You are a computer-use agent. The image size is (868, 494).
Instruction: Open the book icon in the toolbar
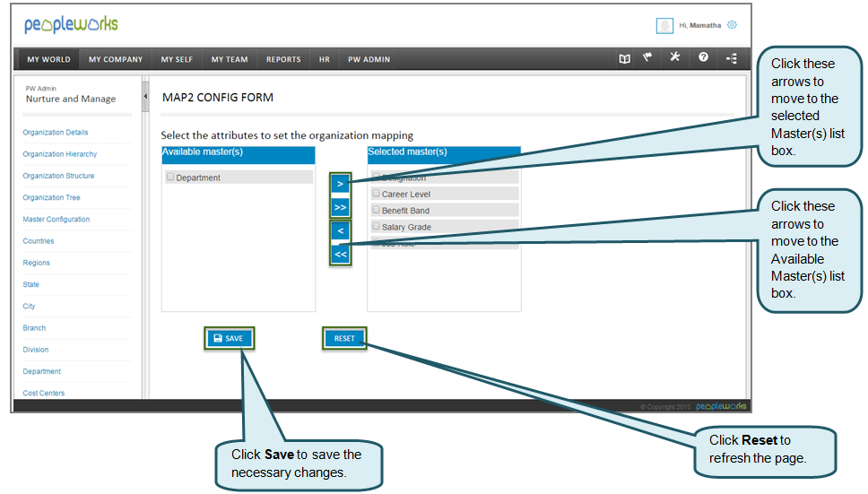click(624, 59)
